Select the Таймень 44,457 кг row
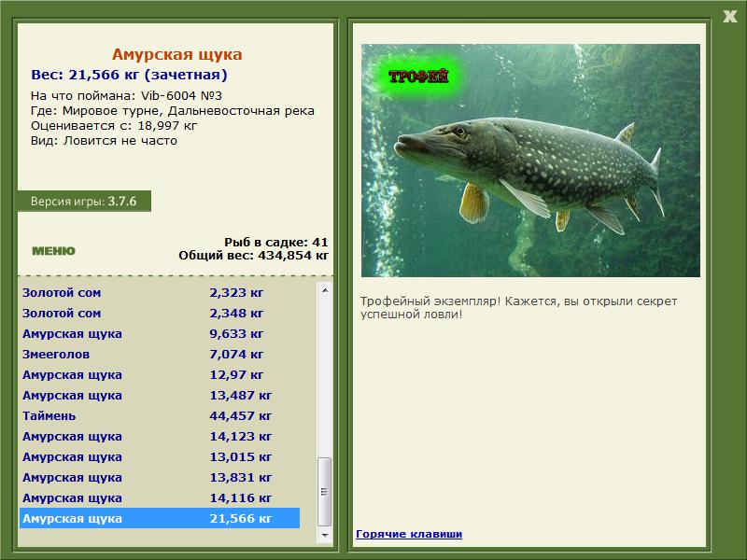 pyautogui.click(x=160, y=415)
